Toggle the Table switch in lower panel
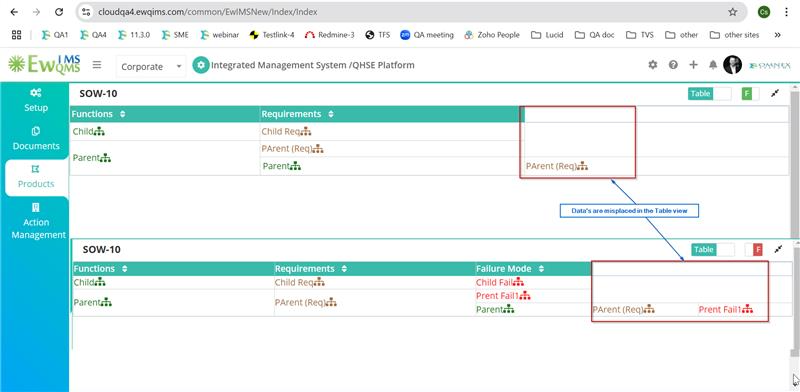Image resolution: width=800 pixels, height=392 pixels. (713, 250)
